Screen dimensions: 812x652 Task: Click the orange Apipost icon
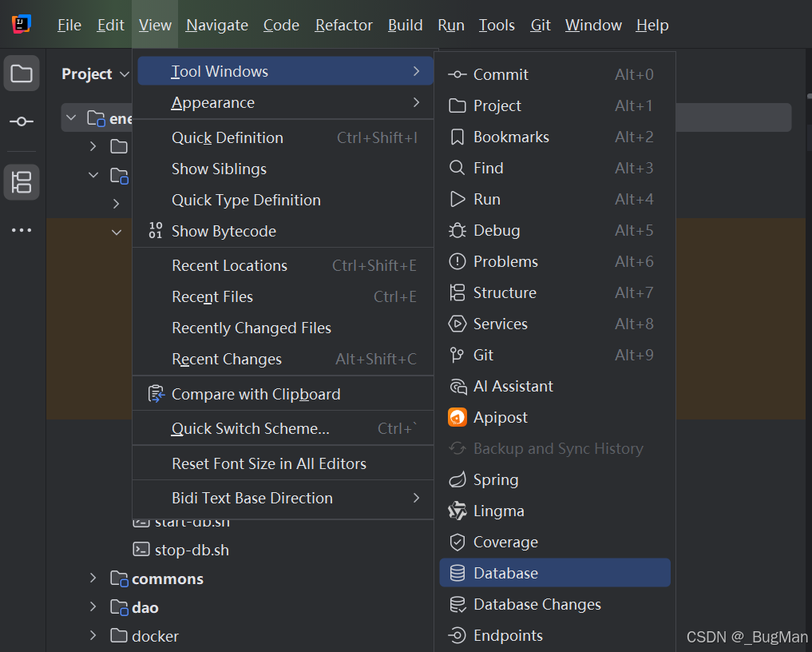(x=457, y=417)
